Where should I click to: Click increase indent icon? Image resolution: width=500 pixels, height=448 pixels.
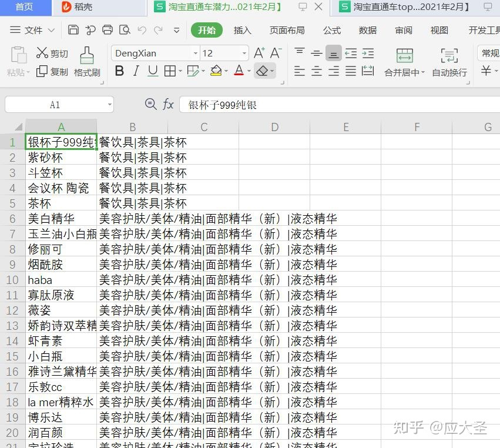tap(368, 54)
